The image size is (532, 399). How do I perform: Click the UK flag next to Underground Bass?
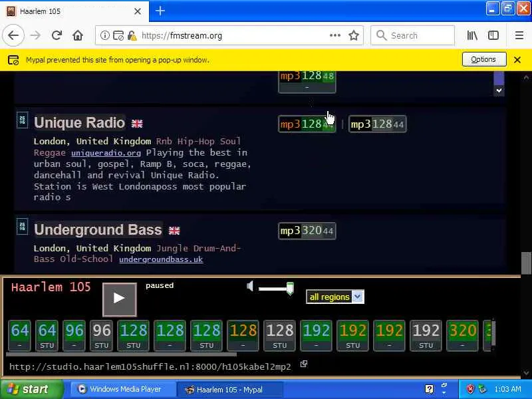(x=174, y=231)
